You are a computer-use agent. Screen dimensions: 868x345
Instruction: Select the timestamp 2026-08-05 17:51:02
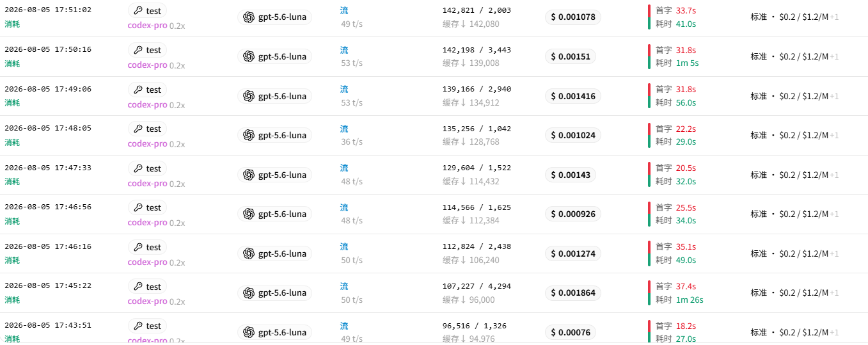[x=48, y=10]
